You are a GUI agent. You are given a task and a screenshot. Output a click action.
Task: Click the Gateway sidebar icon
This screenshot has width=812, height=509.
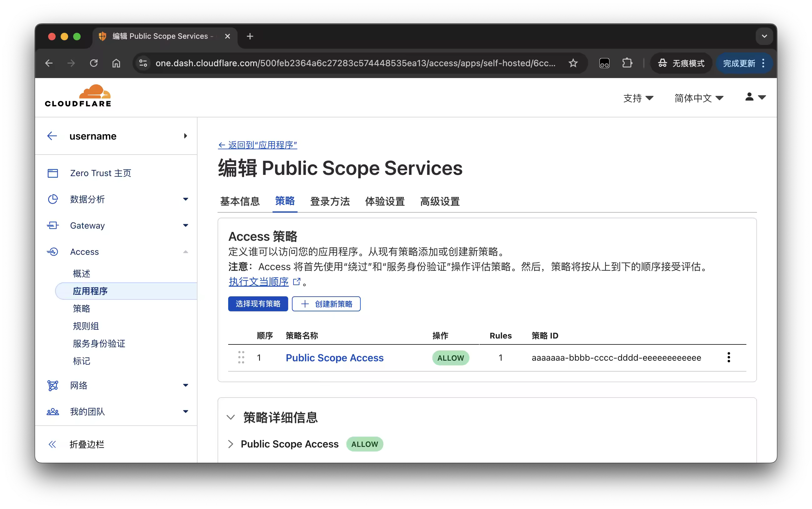[x=53, y=225]
